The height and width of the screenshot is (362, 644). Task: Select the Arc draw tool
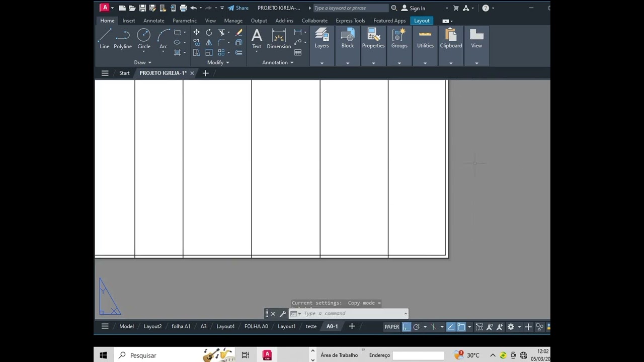[163, 39]
